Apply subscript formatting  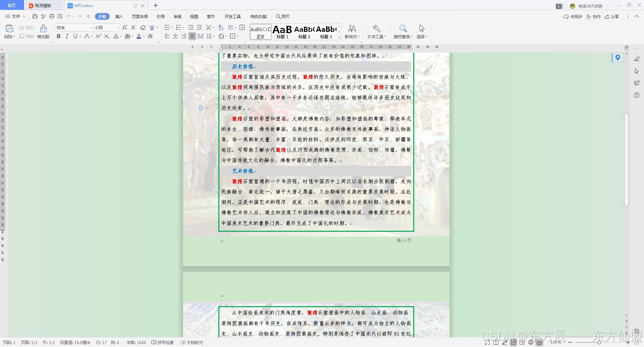click(x=107, y=36)
